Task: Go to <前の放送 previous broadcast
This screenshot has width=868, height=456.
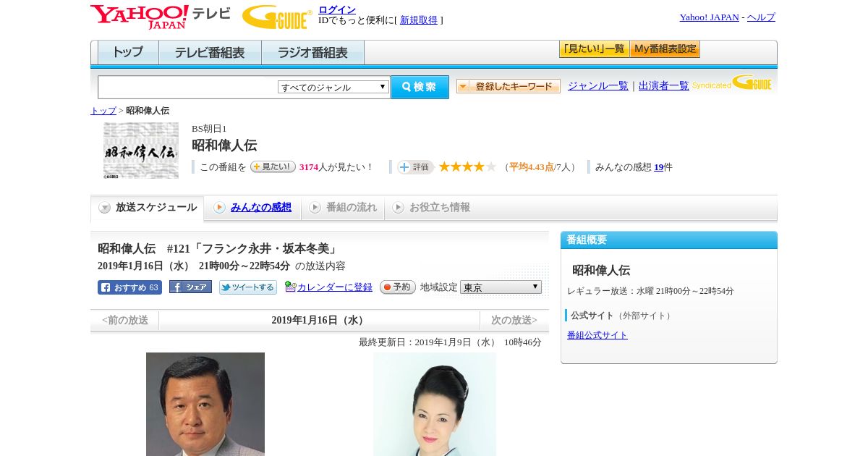Action: coord(125,320)
